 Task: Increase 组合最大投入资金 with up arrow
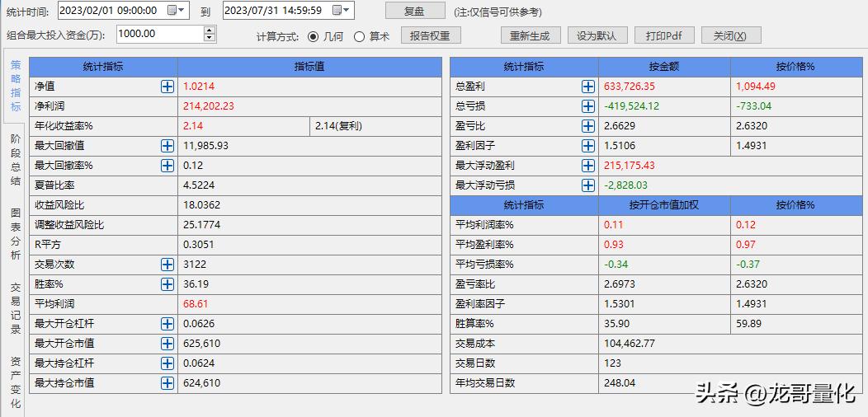(x=210, y=30)
